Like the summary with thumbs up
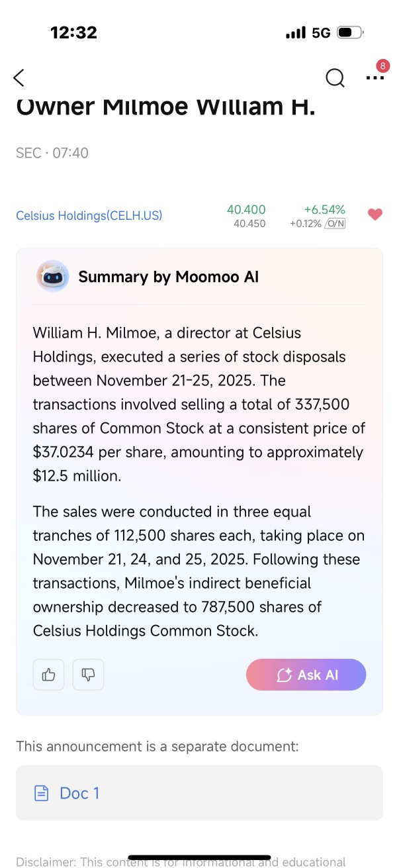 49,675
